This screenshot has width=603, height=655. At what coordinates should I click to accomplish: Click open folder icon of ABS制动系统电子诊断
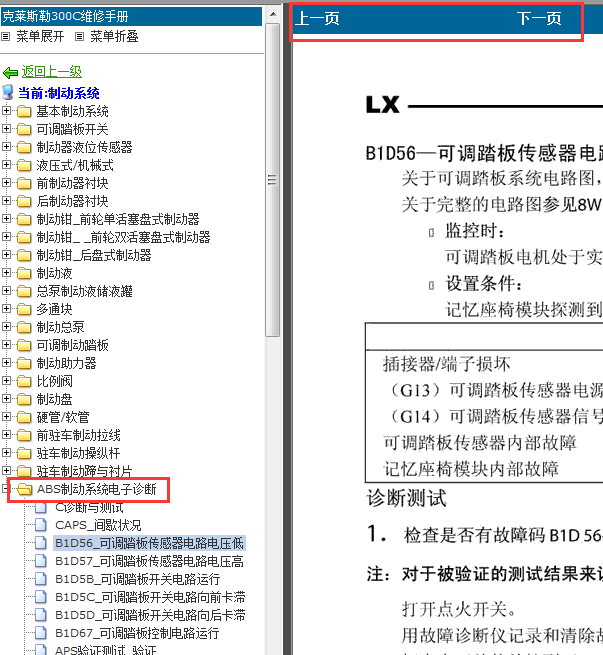point(24,489)
